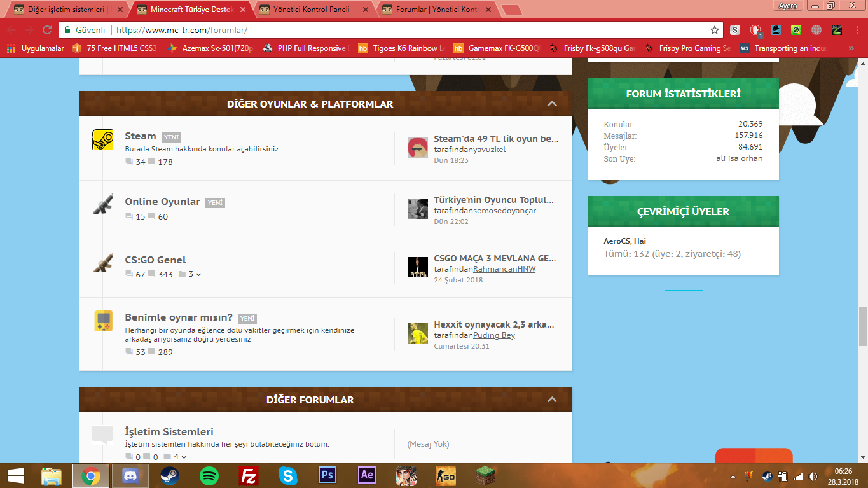The width and height of the screenshot is (868, 488).
Task: Open File Explorer from the taskbar
Action: tap(52, 475)
